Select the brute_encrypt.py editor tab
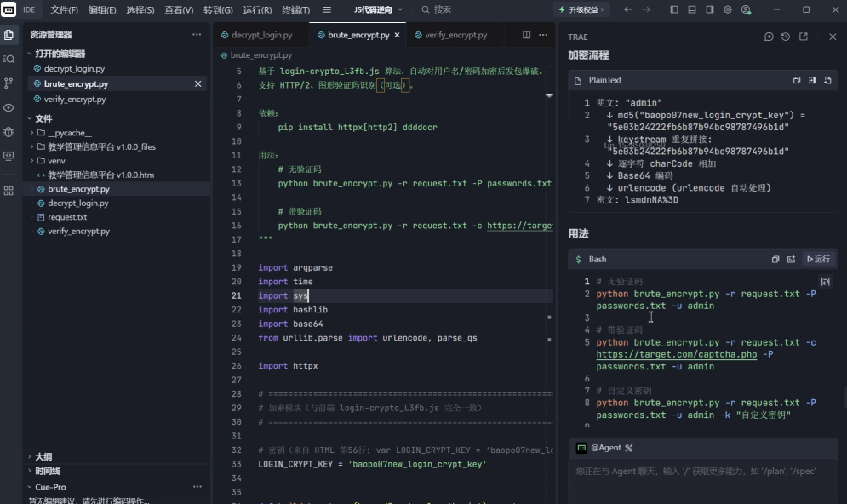The width and height of the screenshot is (847, 504). point(357,35)
